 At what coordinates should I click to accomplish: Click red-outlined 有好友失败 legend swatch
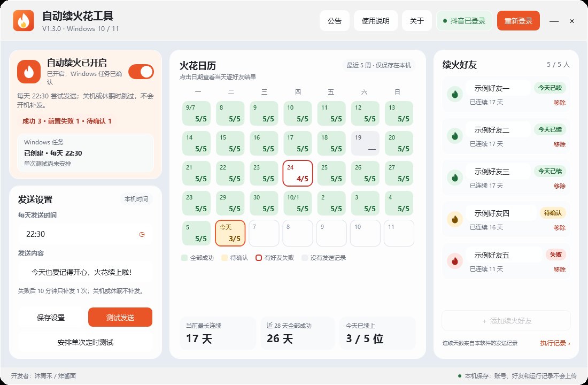point(258,258)
